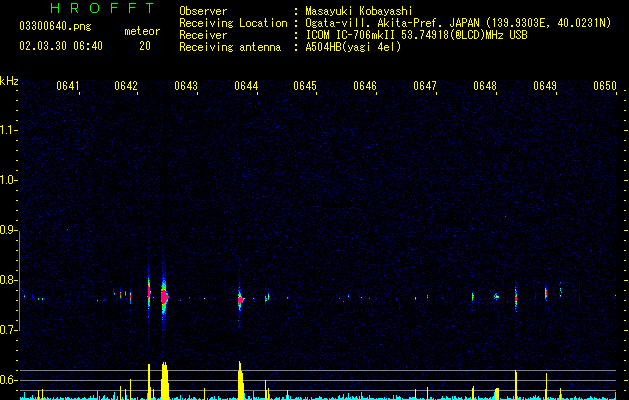Click the meteor echo just before 0649
Image resolution: width=629 pixels, height=400 pixels.
(546, 293)
